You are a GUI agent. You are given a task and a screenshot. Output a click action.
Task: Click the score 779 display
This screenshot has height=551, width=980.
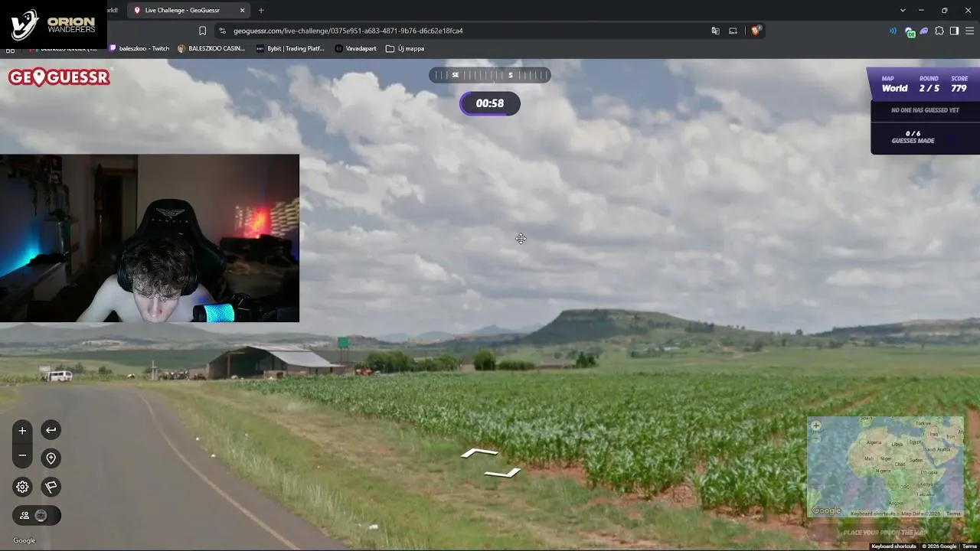(x=959, y=84)
